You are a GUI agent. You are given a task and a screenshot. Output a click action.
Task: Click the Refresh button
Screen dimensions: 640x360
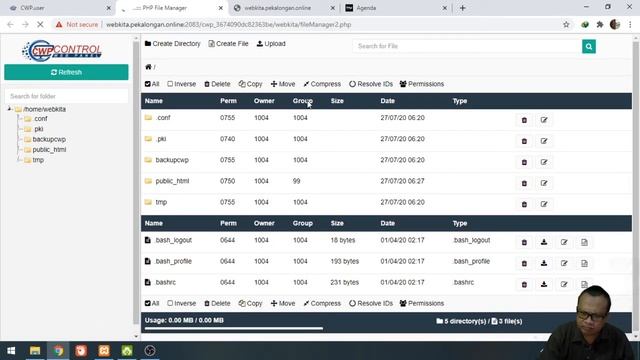[x=66, y=72]
